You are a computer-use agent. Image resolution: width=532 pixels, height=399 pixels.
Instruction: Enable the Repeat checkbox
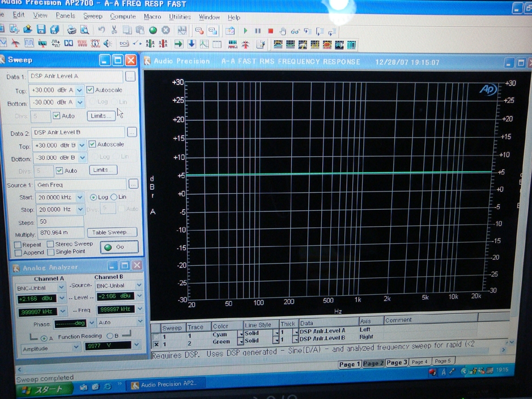[18, 245]
